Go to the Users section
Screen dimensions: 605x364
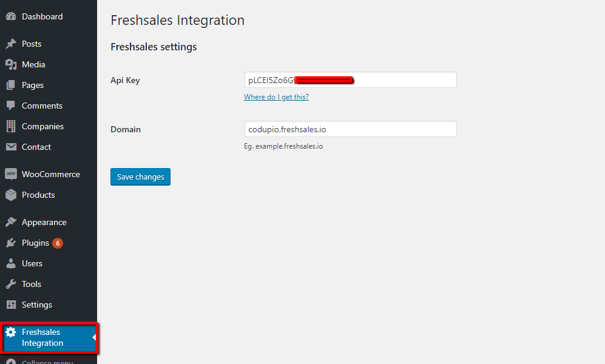click(x=32, y=263)
